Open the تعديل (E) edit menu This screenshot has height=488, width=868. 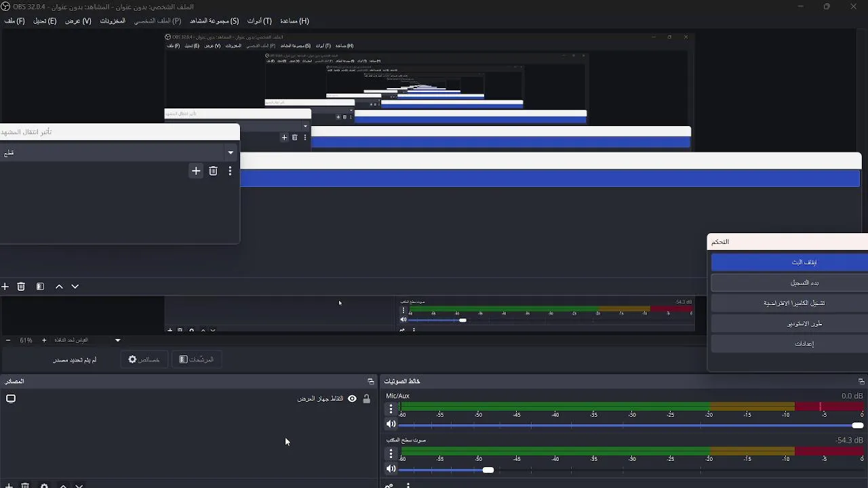click(x=45, y=21)
